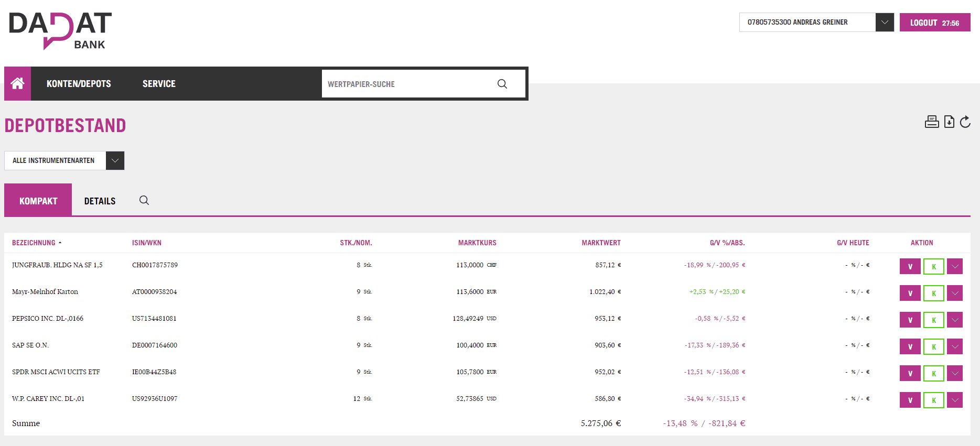The image size is (980, 446).
Task: Buy PEPSICO INC. with K button
Action: (x=933, y=320)
